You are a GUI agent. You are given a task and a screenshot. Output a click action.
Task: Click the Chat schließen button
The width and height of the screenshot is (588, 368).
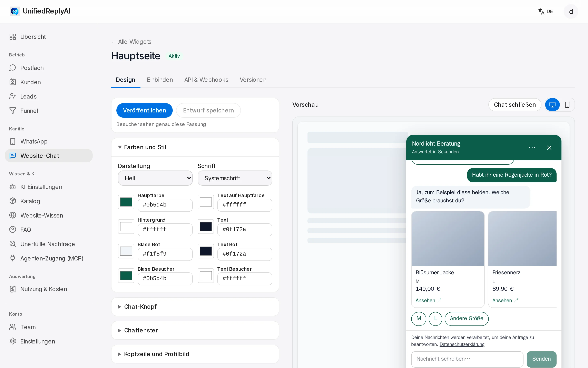(515, 105)
